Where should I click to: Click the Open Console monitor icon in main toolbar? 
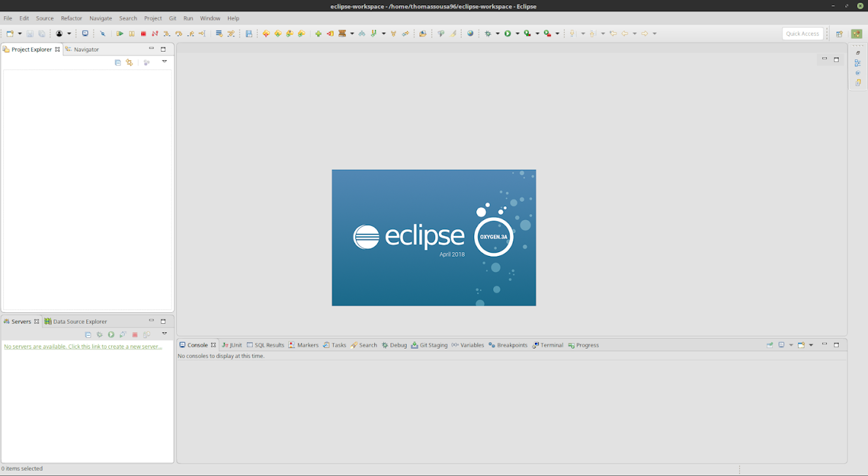click(x=85, y=33)
